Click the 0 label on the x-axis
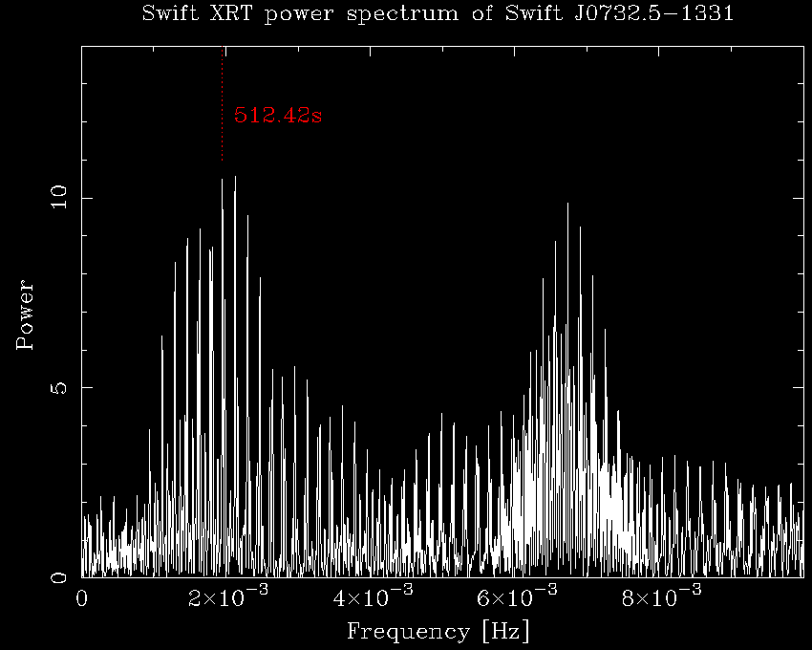This screenshot has height=650, width=812. coord(82,598)
